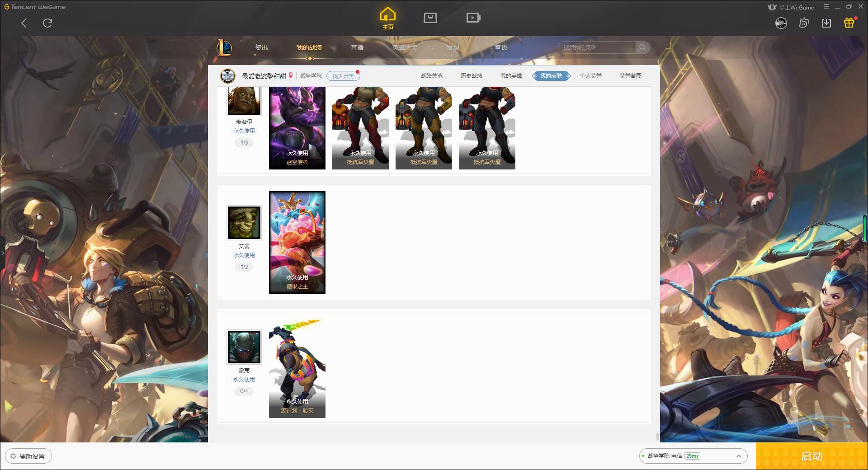Switch to 战绩总览 sub-tab
Image resolution: width=868 pixels, height=470 pixels.
pos(432,76)
